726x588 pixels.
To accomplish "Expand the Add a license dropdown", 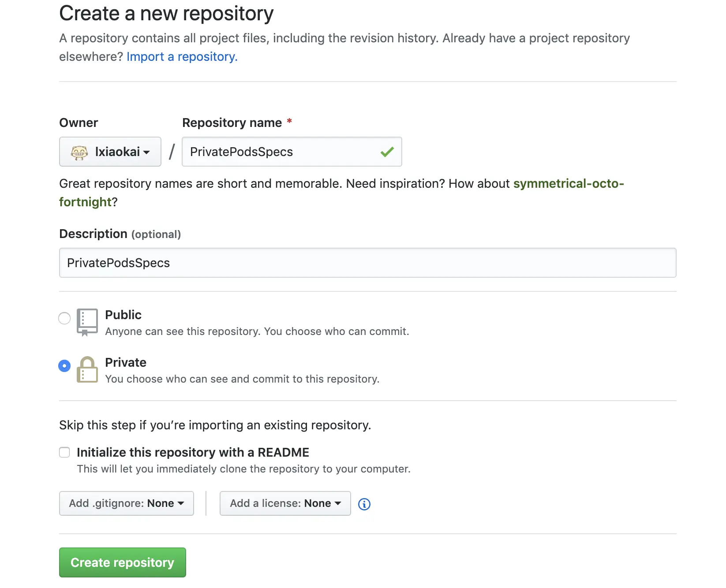I will 285,503.
